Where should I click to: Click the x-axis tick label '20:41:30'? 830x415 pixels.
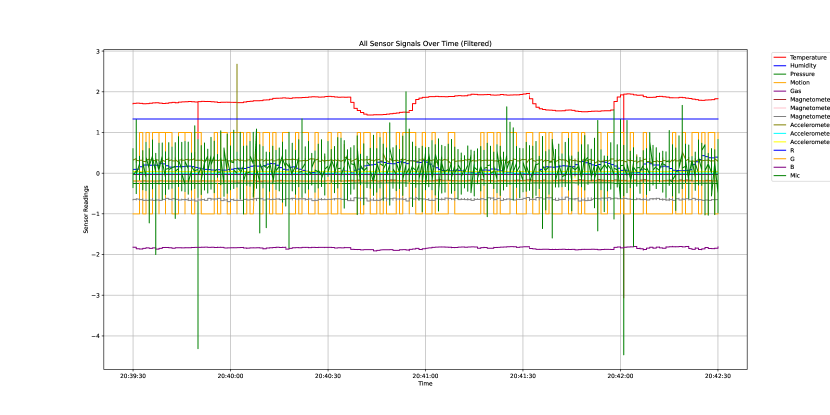(523, 376)
